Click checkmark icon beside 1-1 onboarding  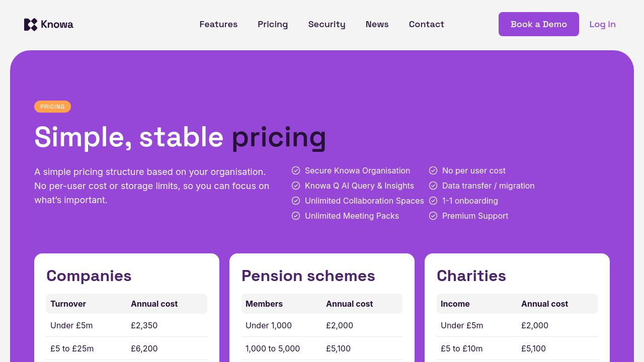pyautogui.click(x=433, y=201)
